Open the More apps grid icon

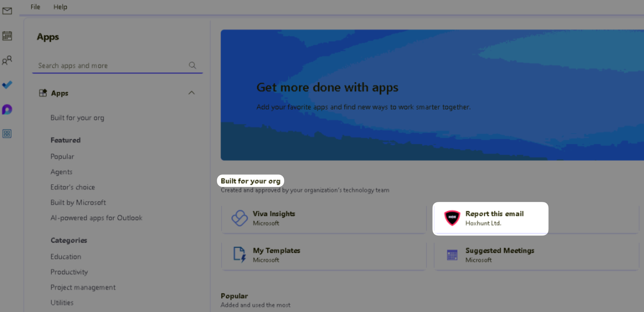(x=7, y=134)
